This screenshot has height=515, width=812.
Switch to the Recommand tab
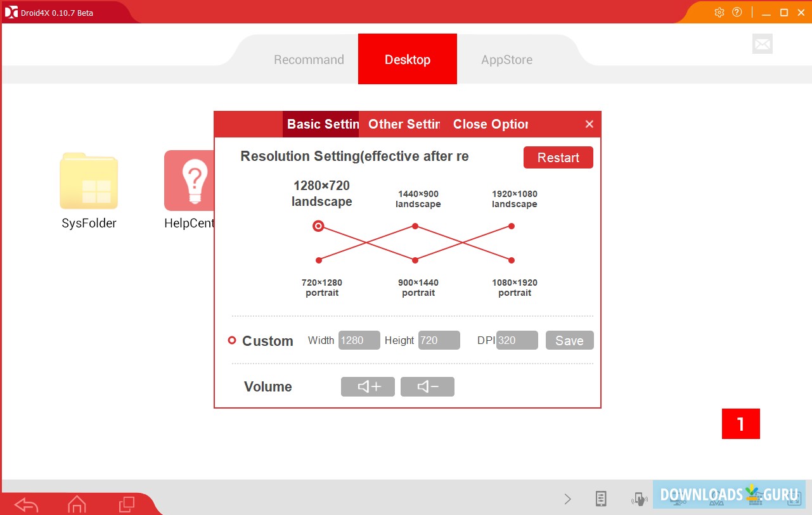click(309, 60)
